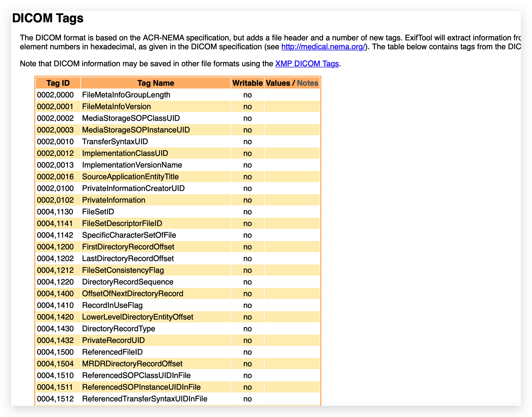This screenshot has width=532, height=417.
Task: Select DirectoryRecordType tag name
Action: (x=119, y=329)
